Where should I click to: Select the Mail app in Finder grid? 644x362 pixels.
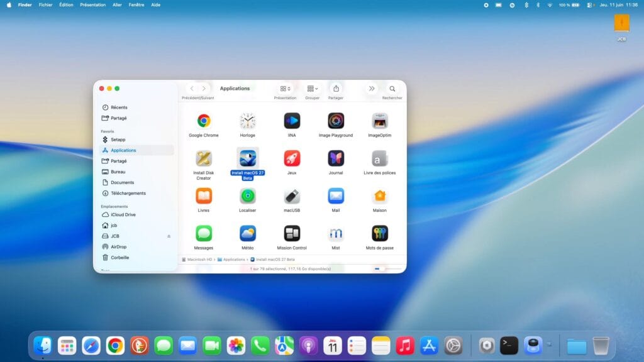(336, 196)
